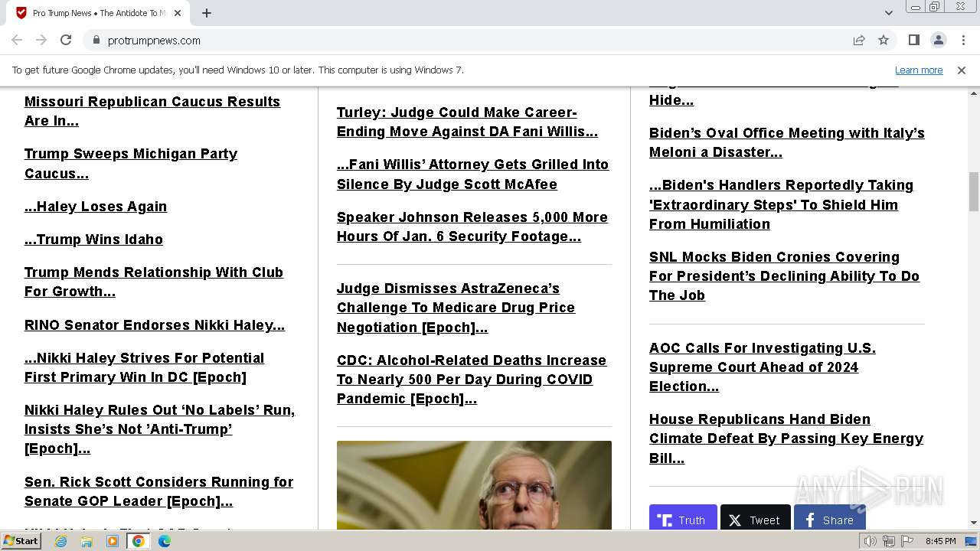Go forward to the next page

tap(41, 40)
